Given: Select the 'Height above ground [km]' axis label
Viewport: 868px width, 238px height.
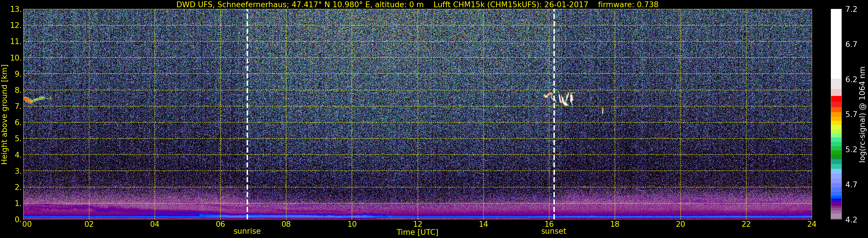Looking at the screenshot, I should [x=4, y=115].
